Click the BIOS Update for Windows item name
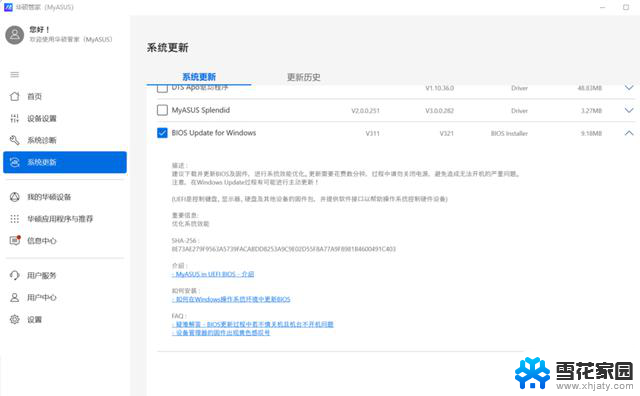Image resolution: width=640 pixels, height=396 pixels. (214, 133)
